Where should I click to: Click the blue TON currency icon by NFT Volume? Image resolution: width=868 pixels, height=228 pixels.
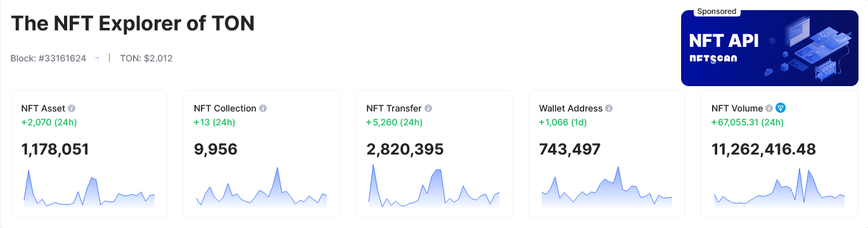(x=781, y=108)
